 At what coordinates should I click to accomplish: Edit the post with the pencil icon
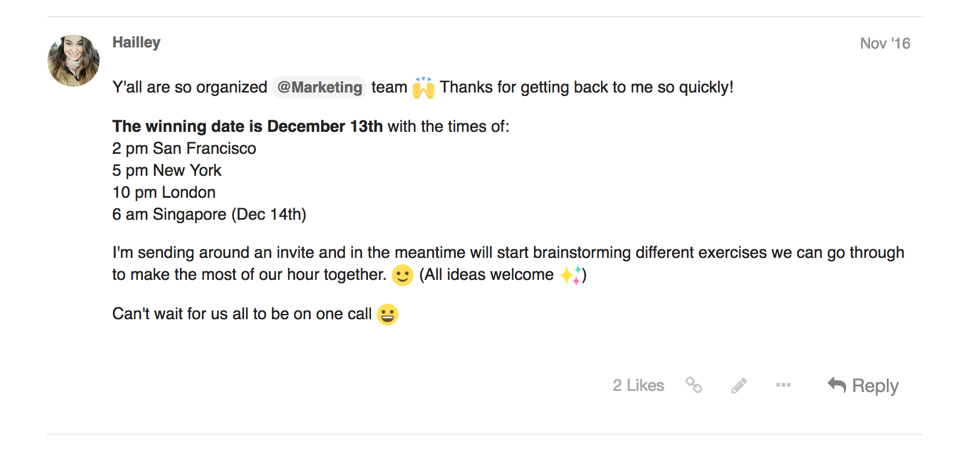click(739, 386)
